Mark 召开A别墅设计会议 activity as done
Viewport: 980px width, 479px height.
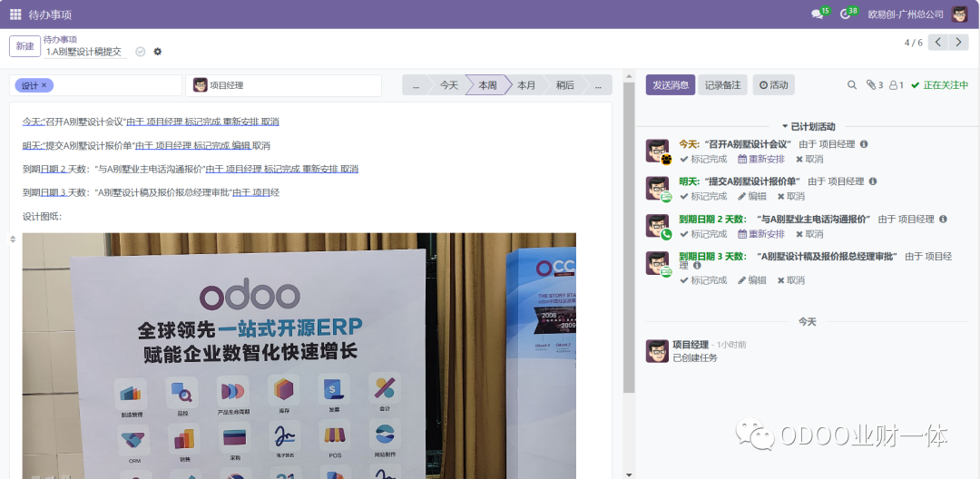pyautogui.click(x=703, y=160)
